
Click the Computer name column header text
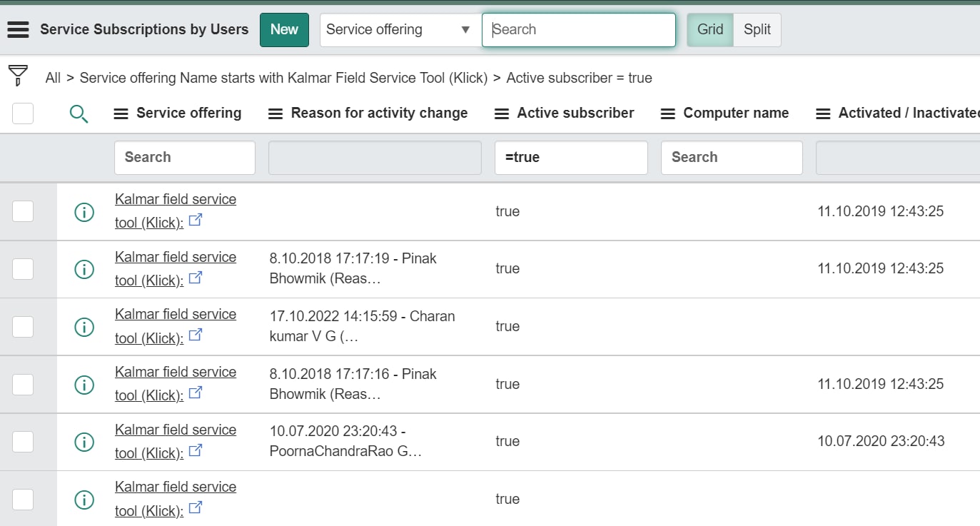point(736,113)
